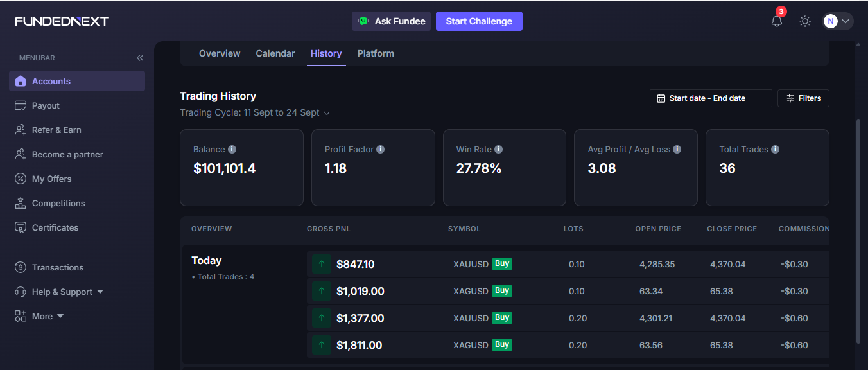Open the notifications bell icon

tap(777, 21)
